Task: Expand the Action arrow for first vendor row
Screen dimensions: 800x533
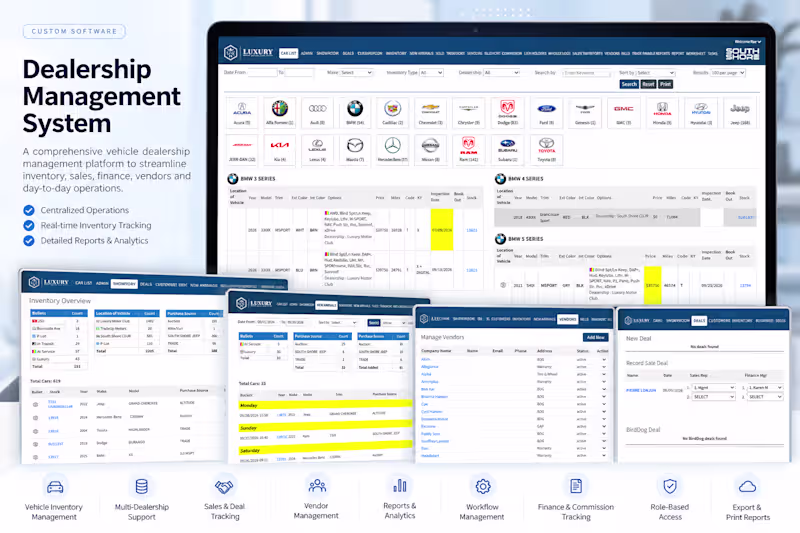Action: pyautogui.click(x=604, y=360)
